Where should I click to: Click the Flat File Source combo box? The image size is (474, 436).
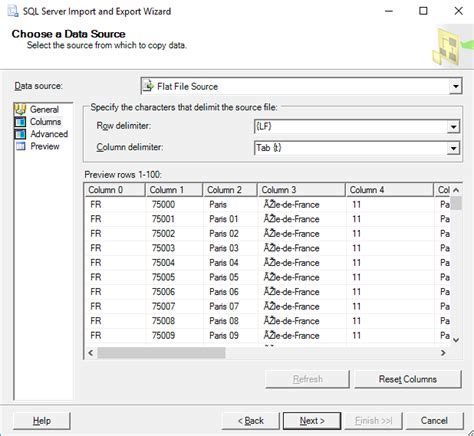(301, 86)
